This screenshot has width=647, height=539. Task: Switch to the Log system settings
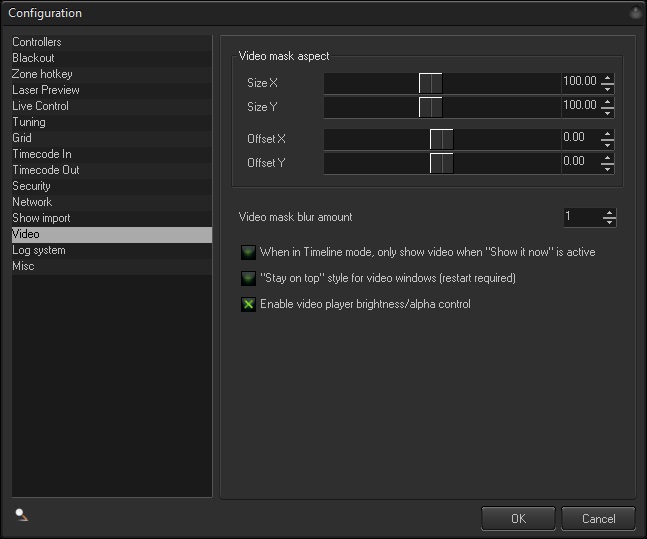[x=39, y=250]
